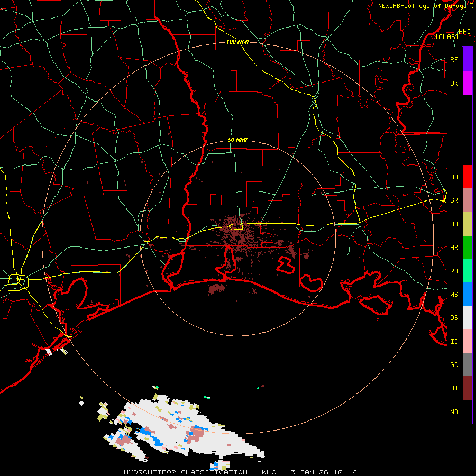This screenshot has width=476, height=476.
Task: Click the UK legend label
Action: pyautogui.click(x=454, y=83)
